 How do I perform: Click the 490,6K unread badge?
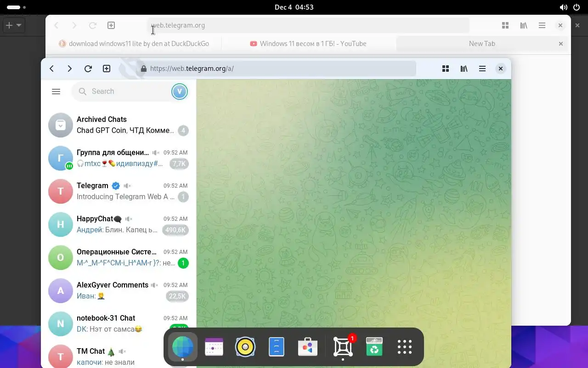(175, 230)
